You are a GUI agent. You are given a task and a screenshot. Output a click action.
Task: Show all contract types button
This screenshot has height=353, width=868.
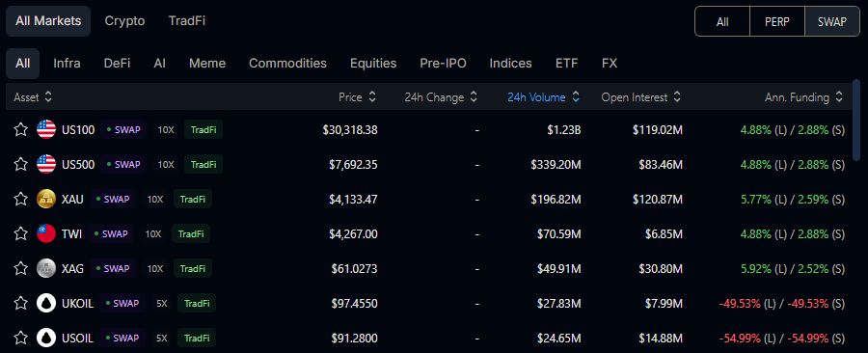click(x=721, y=21)
